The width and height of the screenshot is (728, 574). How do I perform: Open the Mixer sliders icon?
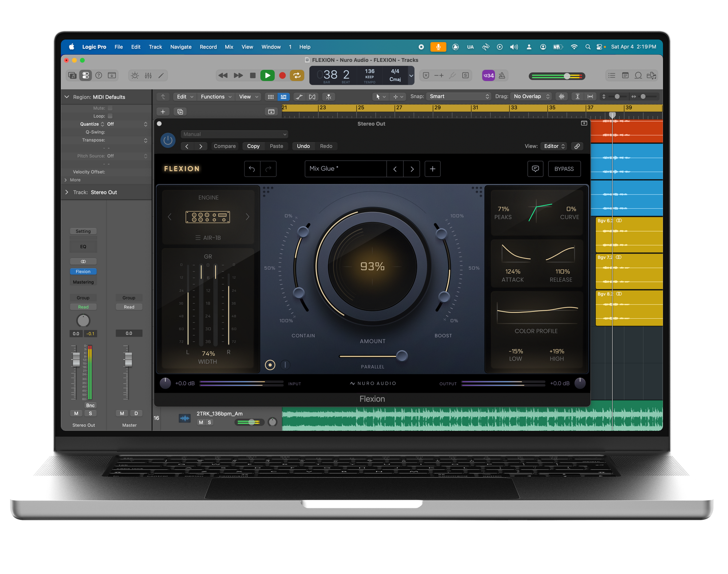(x=148, y=75)
